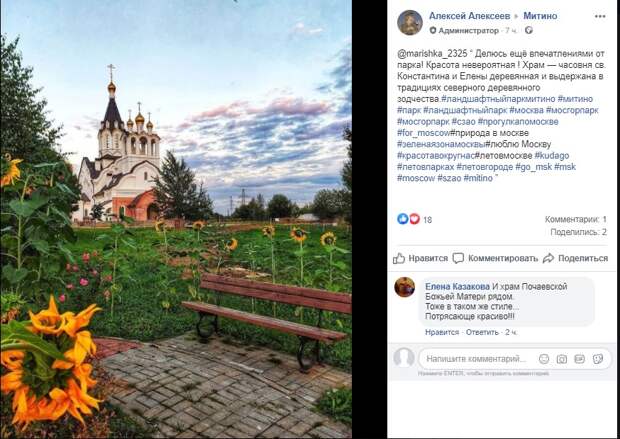Click the Нравится thumbs-up button

[420, 258]
